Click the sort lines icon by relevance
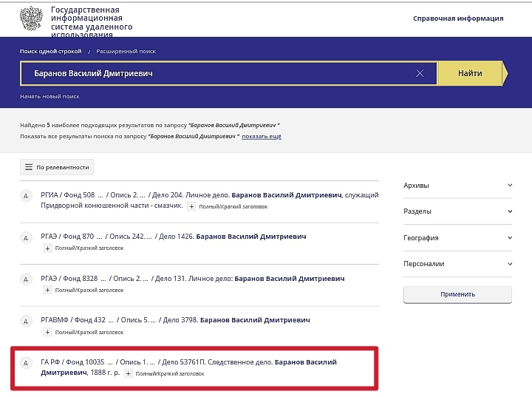The width and height of the screenshot is (532, 397). [29, 167]
